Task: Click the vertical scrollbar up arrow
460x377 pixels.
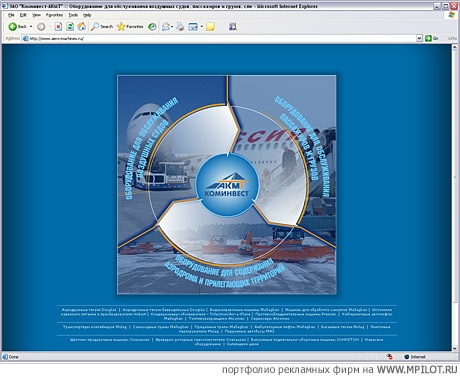Action: tap(455, 47)
